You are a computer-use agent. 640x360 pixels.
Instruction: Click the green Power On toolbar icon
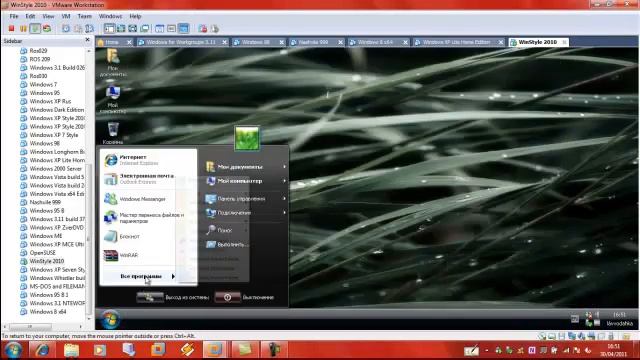[x=35, y=29]
